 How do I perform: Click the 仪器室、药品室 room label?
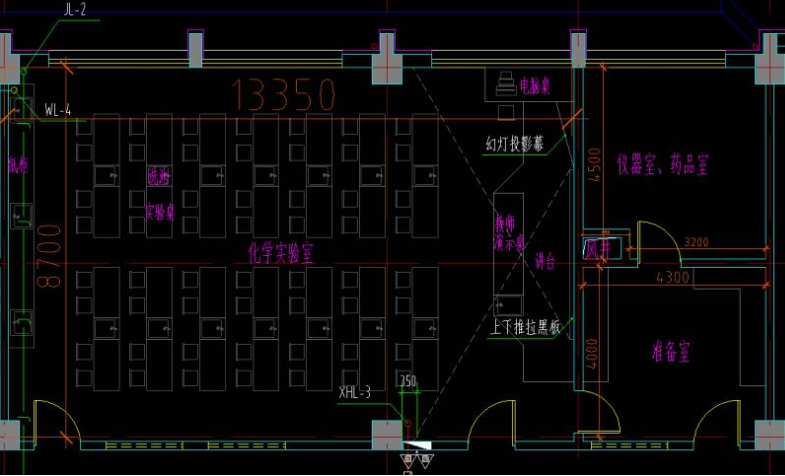click(x=662, y=163)
